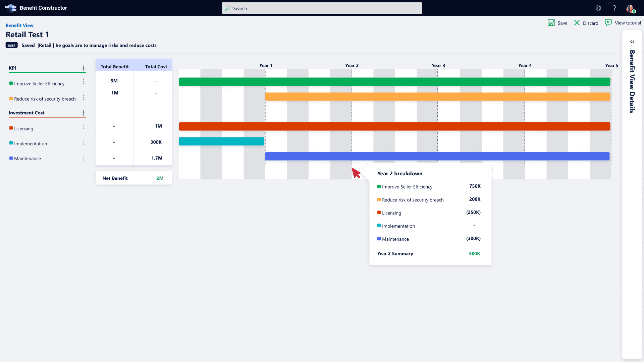Click the Save floppy disk icon
Viewport: 644px width, 362px height.
pos(551,23)
